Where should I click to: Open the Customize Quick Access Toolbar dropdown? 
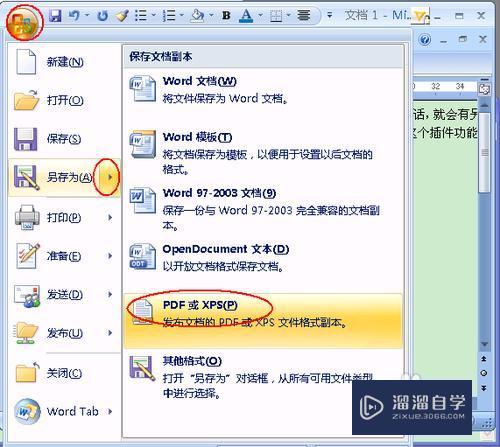pyautogui.click(x=330, y=15)
